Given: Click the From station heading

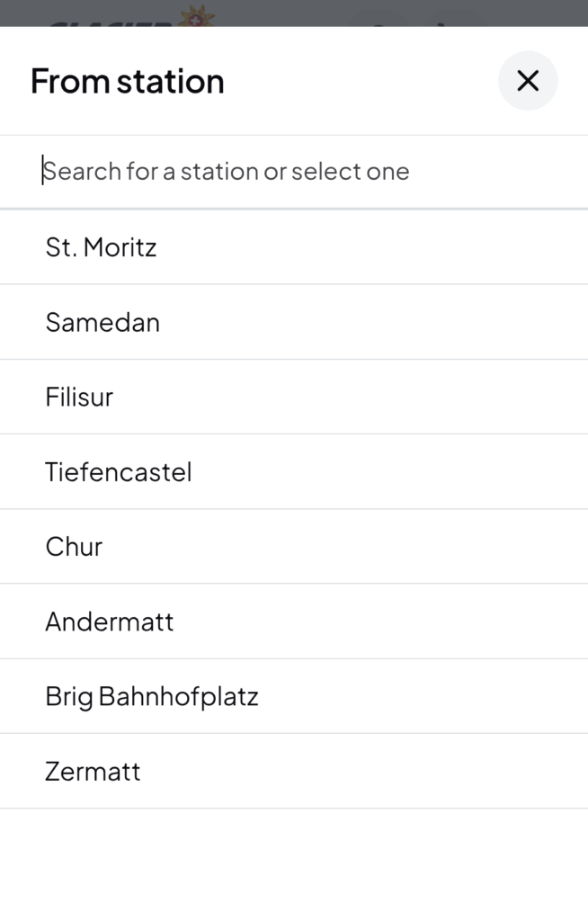Looking at the screenshot, I should coord(128,81).
